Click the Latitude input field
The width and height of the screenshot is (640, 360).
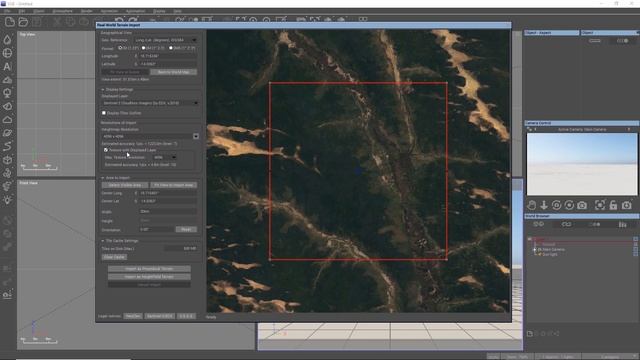168,64
